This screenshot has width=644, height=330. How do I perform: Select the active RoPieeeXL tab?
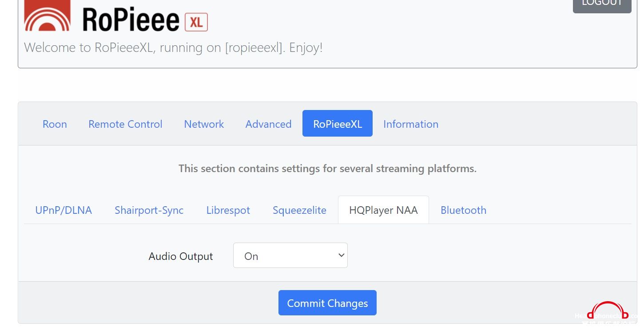tap(338, 124)
